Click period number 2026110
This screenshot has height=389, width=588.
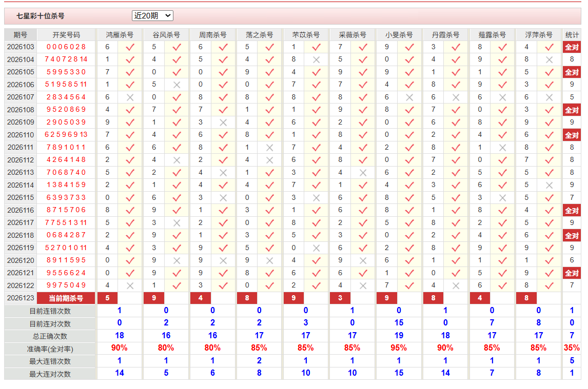pos(21,135)
